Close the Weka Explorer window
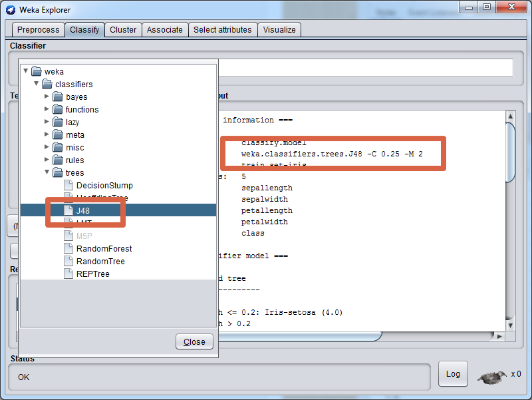 click(x=511, y=7)
